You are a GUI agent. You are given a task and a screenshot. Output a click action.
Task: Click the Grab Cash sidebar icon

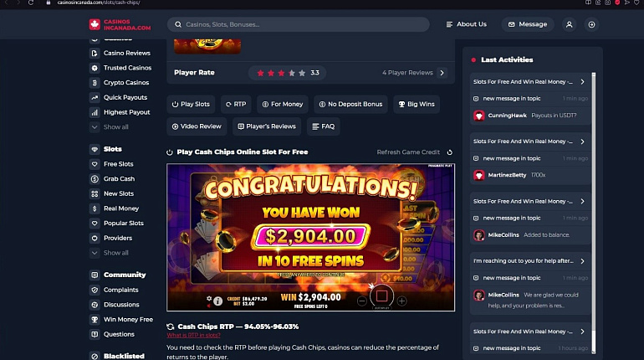(95, 179)
